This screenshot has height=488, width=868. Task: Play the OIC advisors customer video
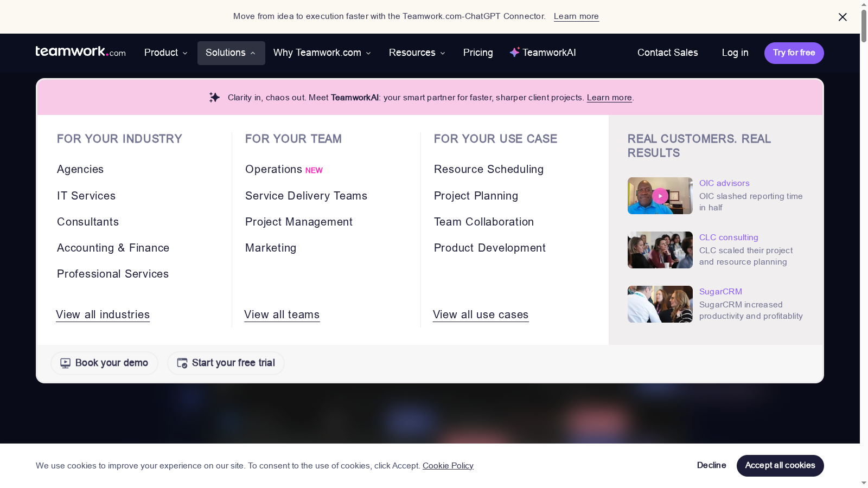[x=660, y=196]
